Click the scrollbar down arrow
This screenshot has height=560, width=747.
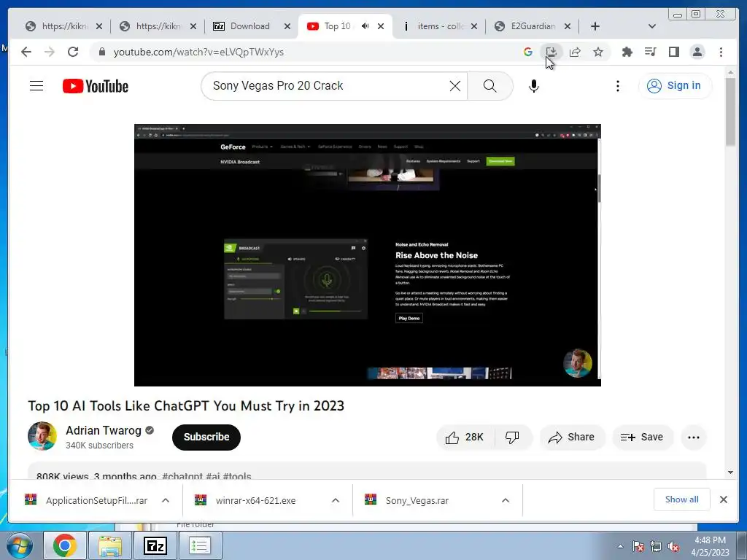[731, 472]
